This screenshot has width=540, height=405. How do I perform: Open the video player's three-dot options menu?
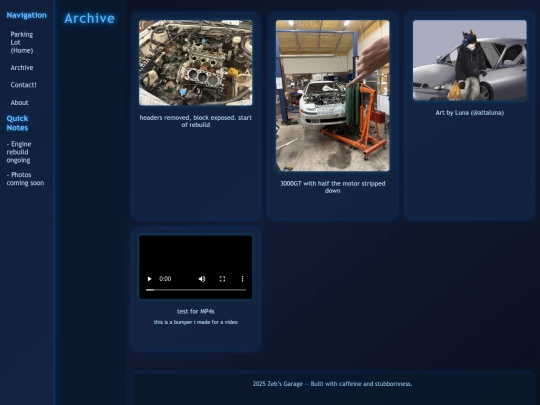[x=242, y=279]
